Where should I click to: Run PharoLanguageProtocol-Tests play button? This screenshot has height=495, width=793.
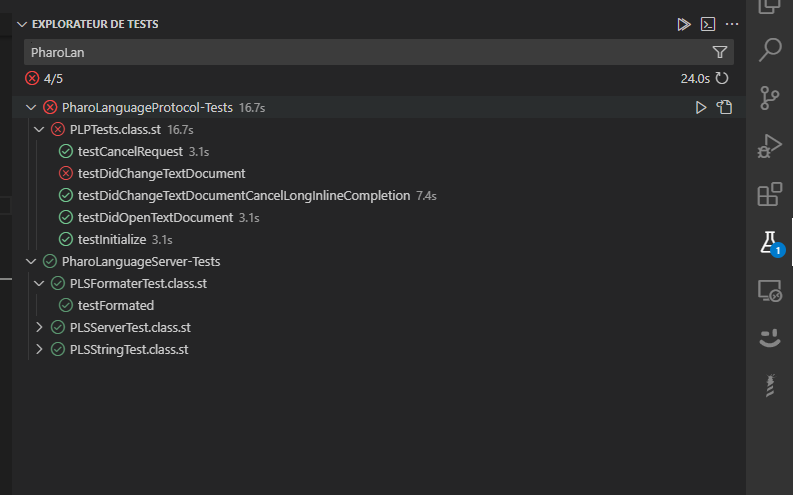click(700, 107)
